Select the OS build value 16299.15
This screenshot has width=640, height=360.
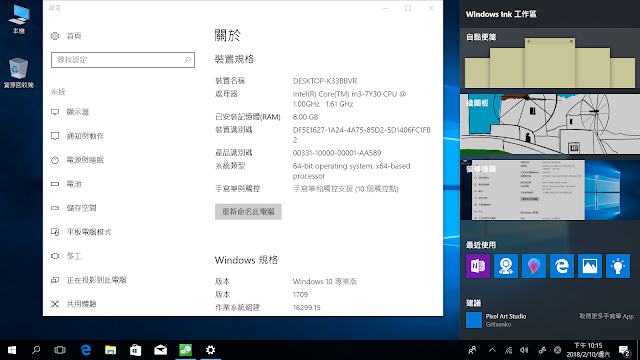tap(307, 307)
